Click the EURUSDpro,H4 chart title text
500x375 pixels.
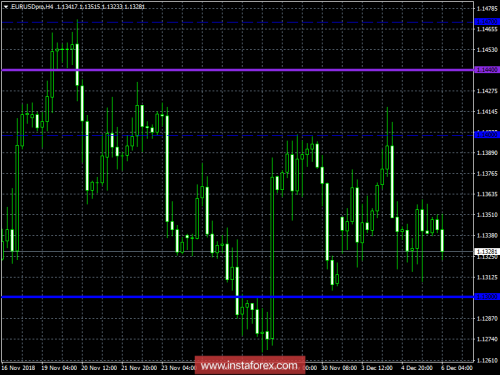point(32,7)
